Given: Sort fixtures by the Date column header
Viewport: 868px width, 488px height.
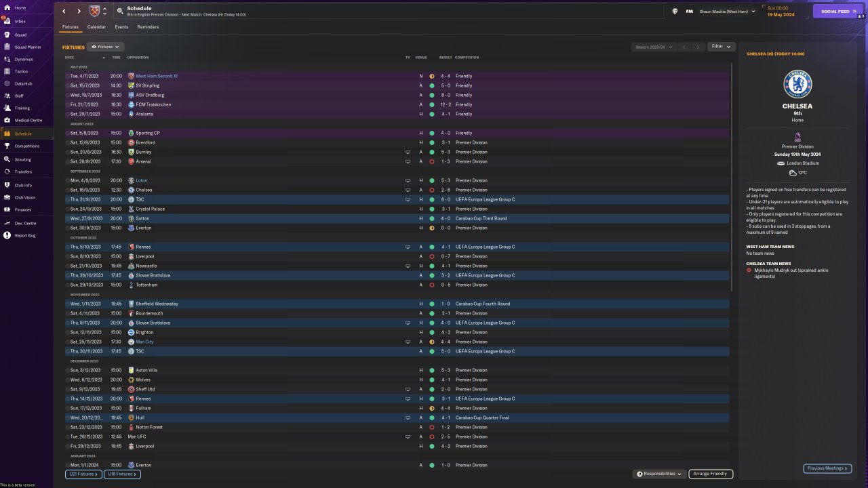Looking at the screenshot, I should pyautogui.click(x=70, y=58).
